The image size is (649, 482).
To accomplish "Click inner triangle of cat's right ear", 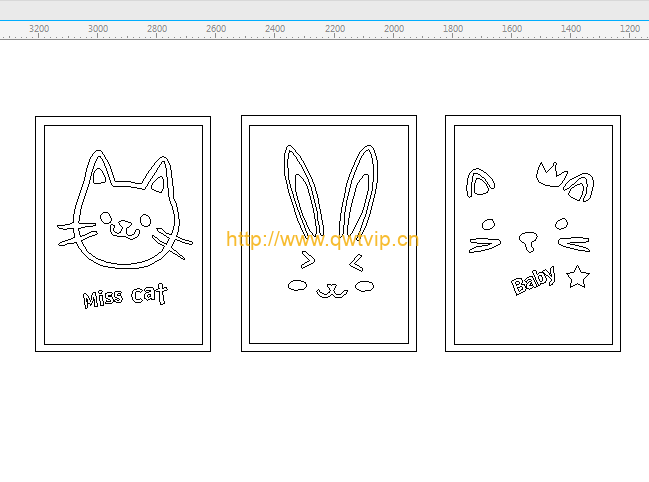I will pyautogui.click(x=159, y=185).
